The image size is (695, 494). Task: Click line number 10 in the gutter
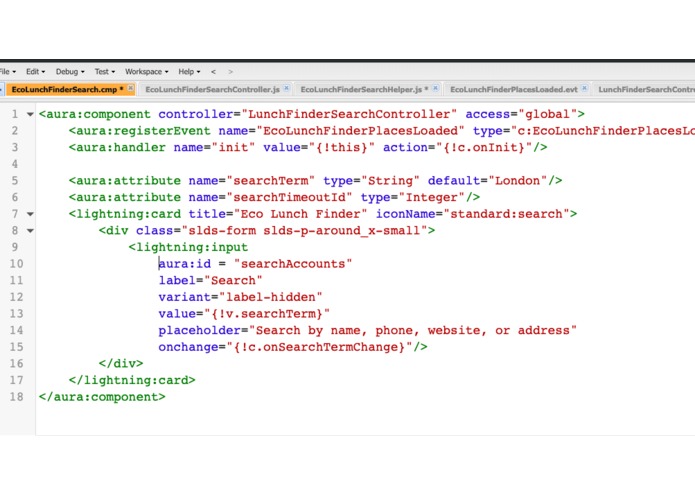tap(16, 264)
